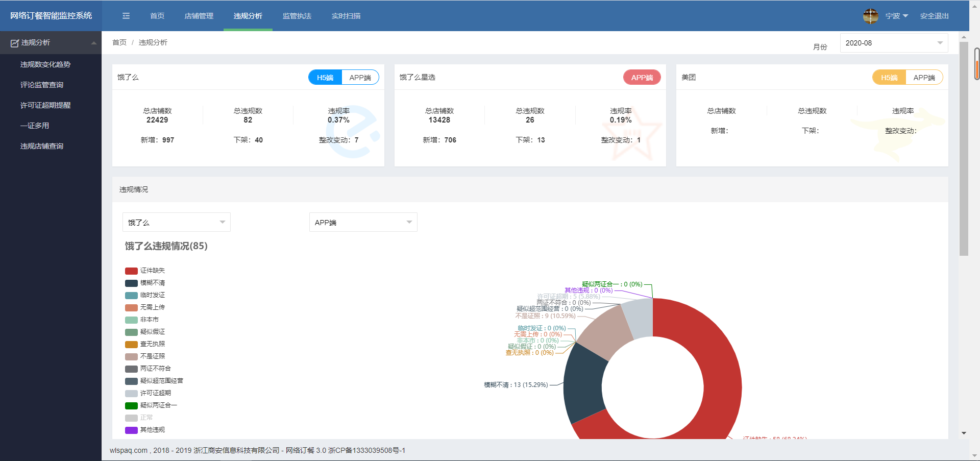
Task: Select 违规分析 top navigation tab
Action: (248, 16)
